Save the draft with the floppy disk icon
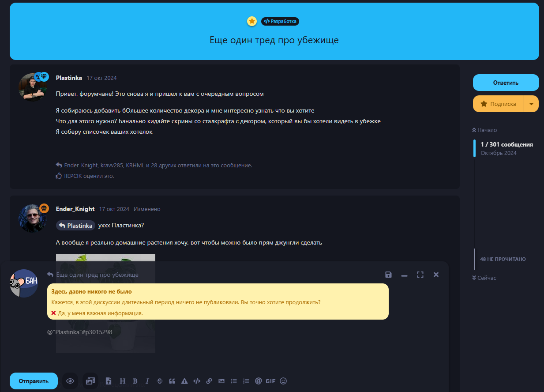The height and width of the screenshot is (392, 544). click(388, 275)
